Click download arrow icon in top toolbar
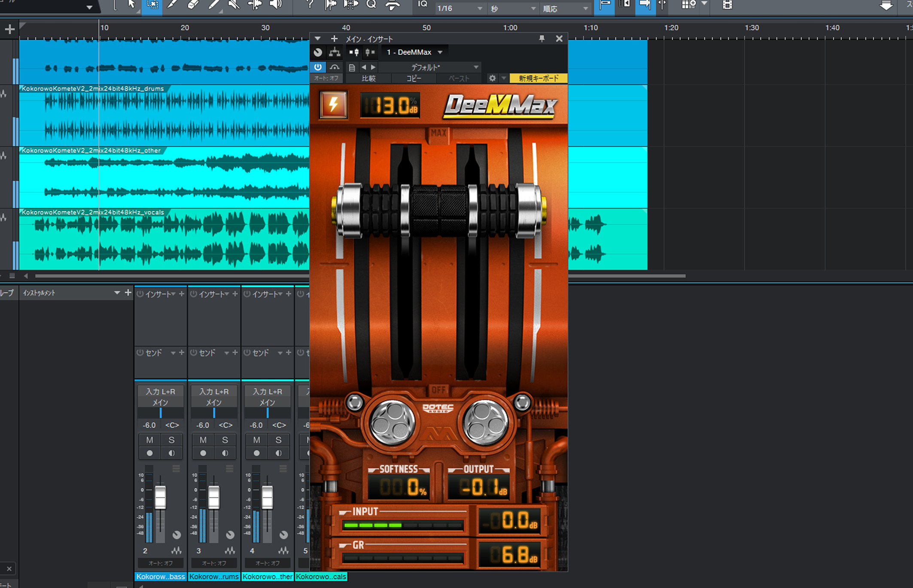This screenshot has height=588, width=913. tap(886, 5)
